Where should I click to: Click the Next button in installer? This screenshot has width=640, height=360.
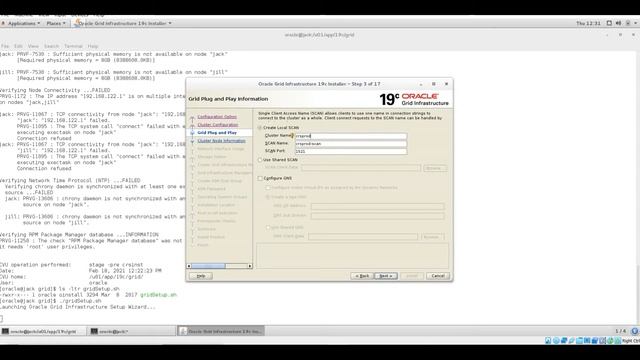coord(386,276)
